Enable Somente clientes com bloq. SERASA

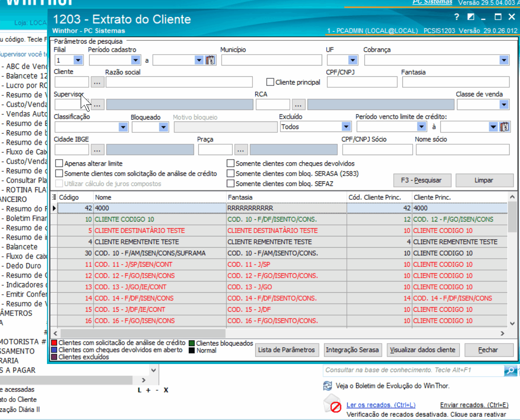(231, 174)
